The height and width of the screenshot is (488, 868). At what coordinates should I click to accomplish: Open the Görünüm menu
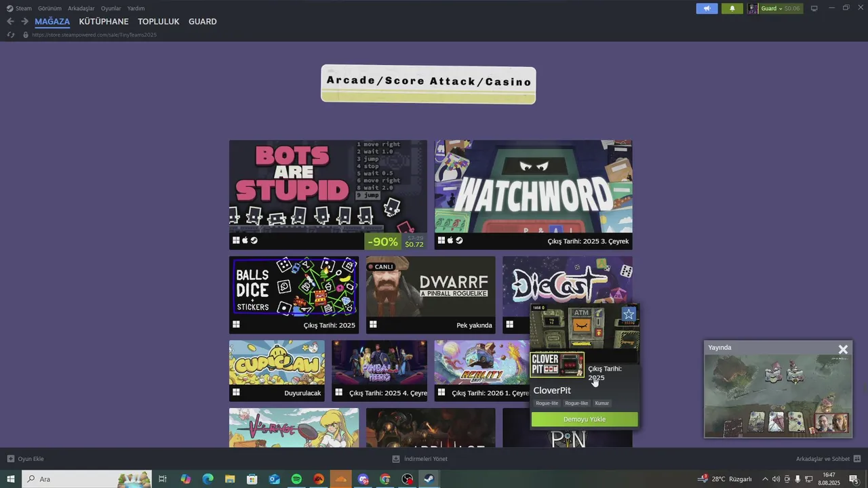pyautogui.click(x=50, y=9)
